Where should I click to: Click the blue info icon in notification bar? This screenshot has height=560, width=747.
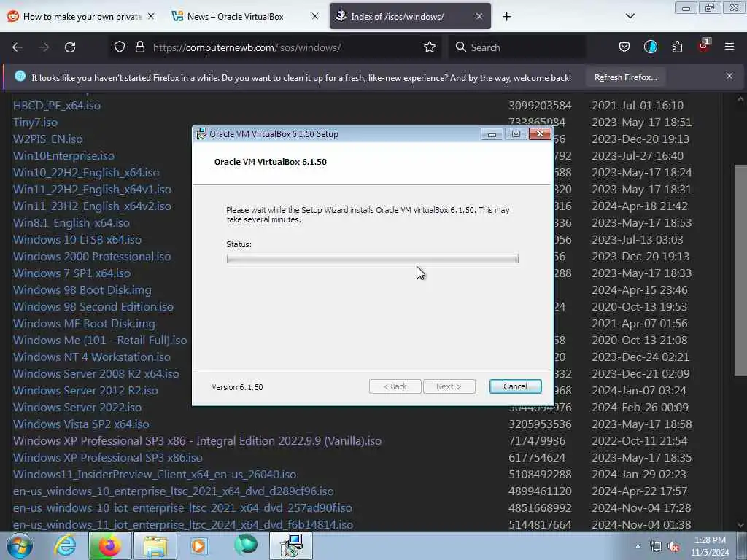pos(20,76)
